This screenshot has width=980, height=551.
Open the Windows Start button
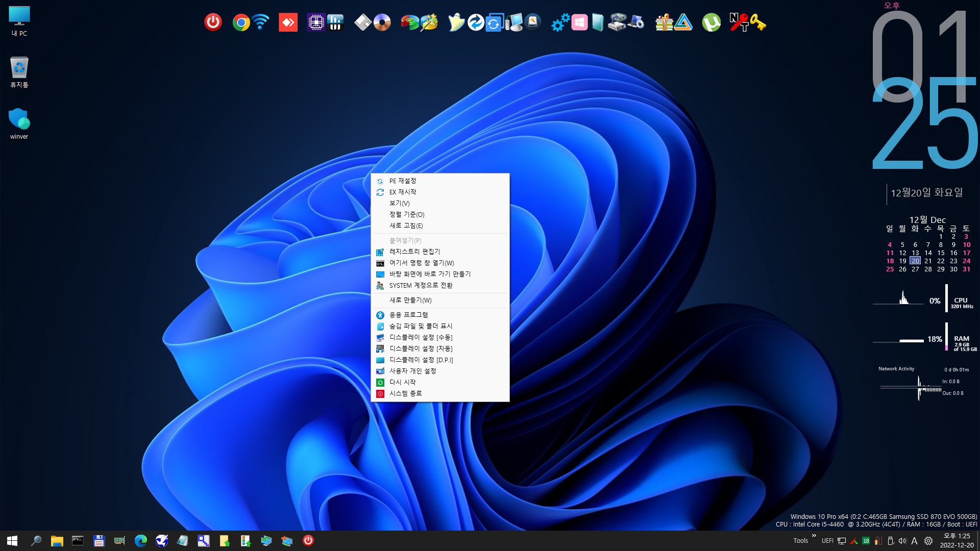[x=12, y=541]
